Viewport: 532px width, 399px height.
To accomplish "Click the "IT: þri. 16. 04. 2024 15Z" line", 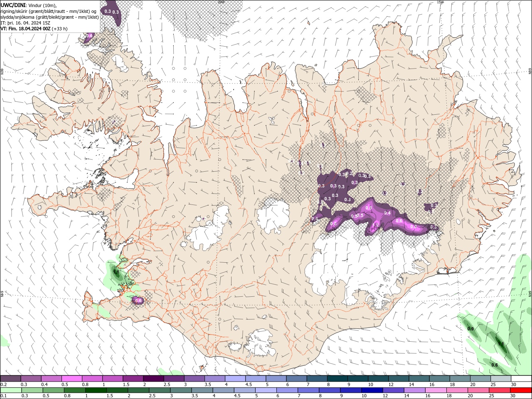I will [25, 23].
